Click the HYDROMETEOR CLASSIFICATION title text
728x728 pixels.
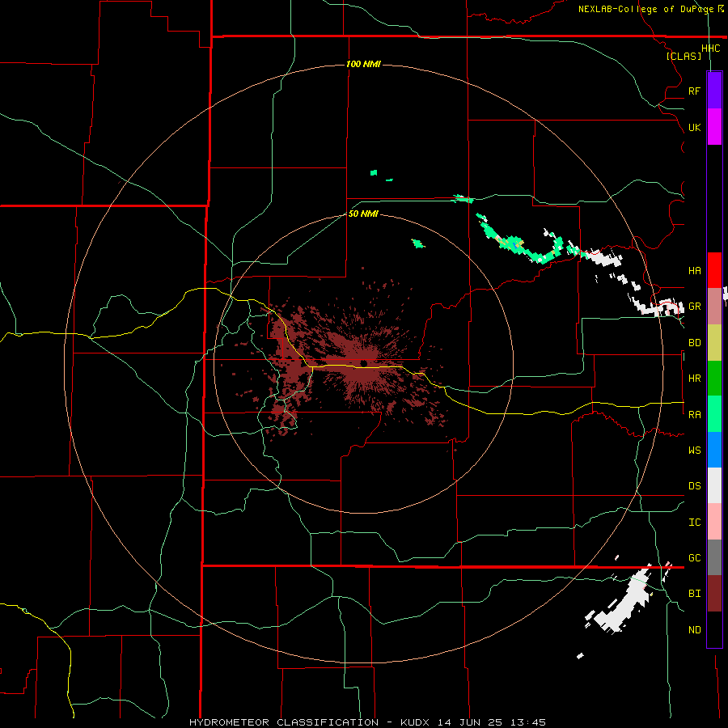pyautogui.click(x=284, y=722)
